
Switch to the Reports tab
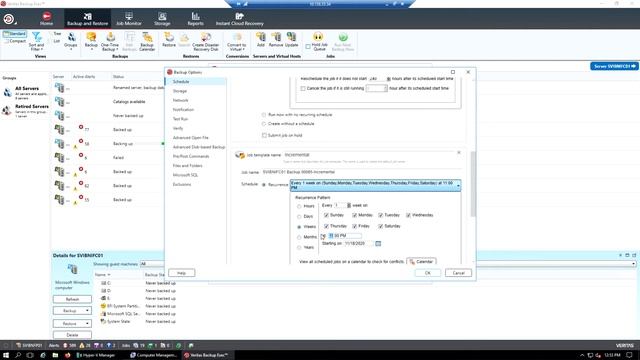tap(196, 19)
